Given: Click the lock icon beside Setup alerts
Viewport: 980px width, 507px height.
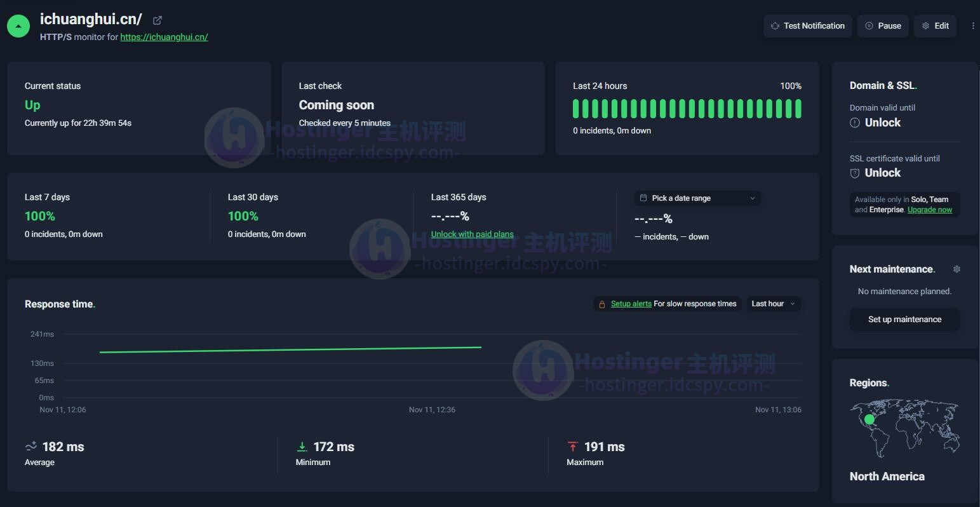Looking at the screenshot, I should 601,304.
